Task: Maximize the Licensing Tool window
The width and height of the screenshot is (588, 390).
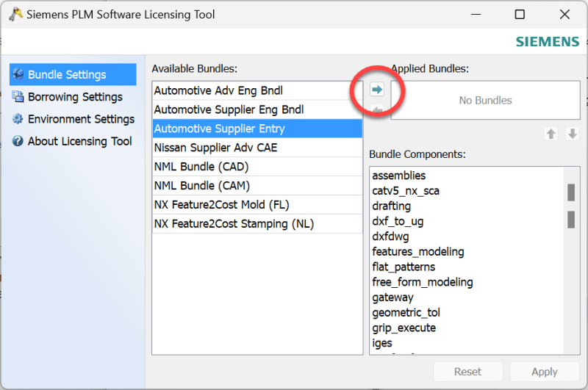Action: (520, 15)
